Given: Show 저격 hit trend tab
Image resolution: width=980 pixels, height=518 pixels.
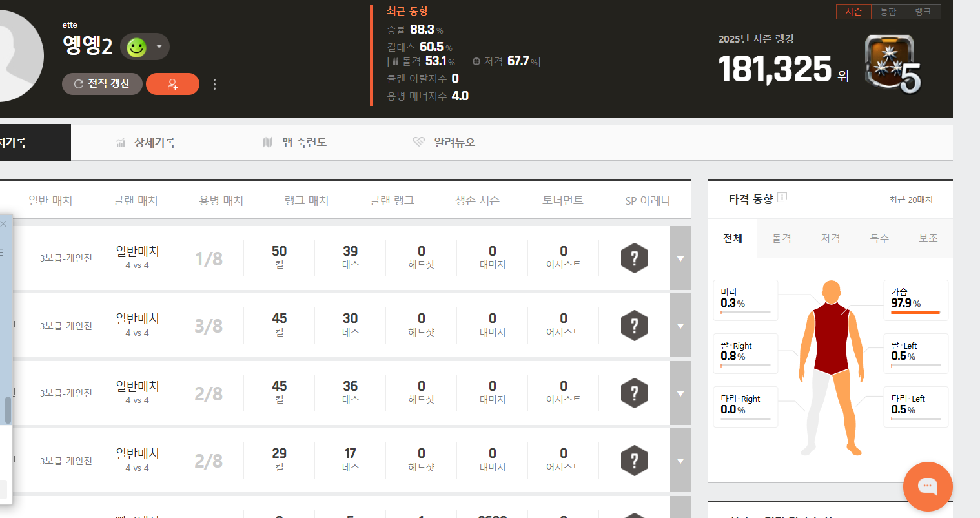Looking at the screenshot, I should pos(830,238).
